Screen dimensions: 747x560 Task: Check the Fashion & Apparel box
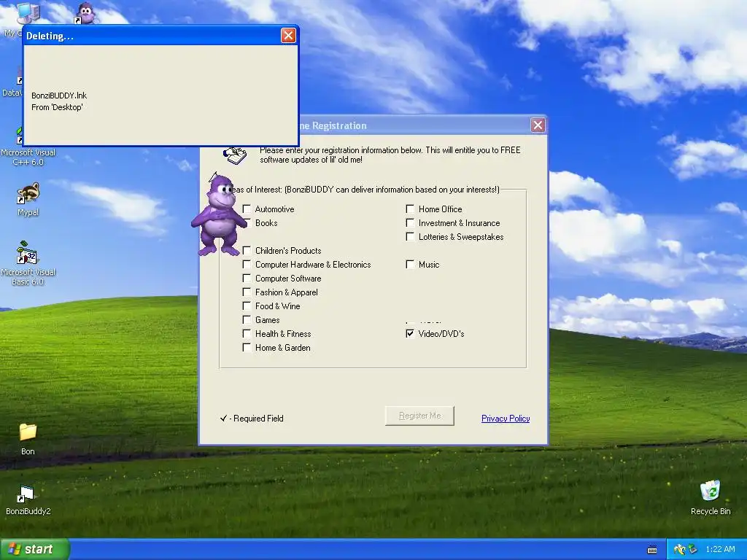(247, 292)
